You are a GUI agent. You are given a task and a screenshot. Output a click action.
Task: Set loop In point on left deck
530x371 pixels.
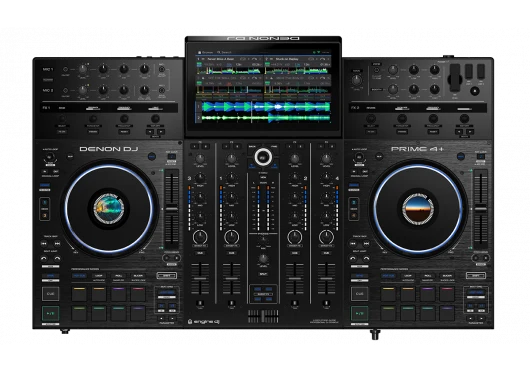click(x=45, y=172)
